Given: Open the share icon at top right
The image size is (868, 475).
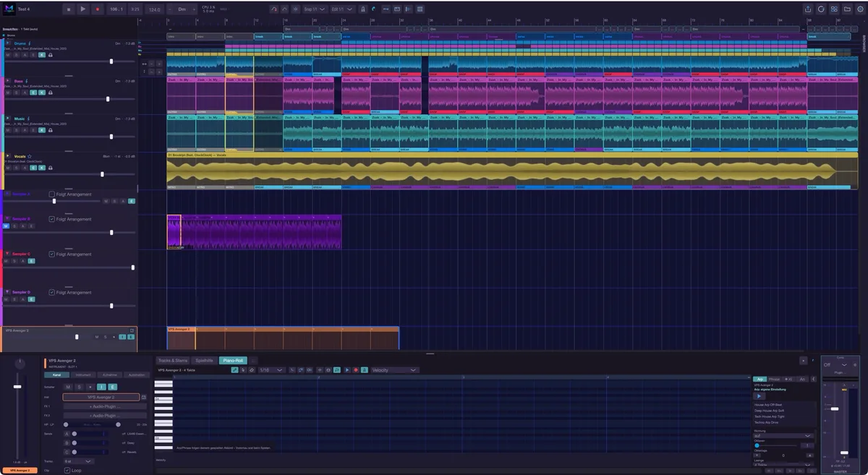Looking at the screenshot, I should click(x=808, y=9).
